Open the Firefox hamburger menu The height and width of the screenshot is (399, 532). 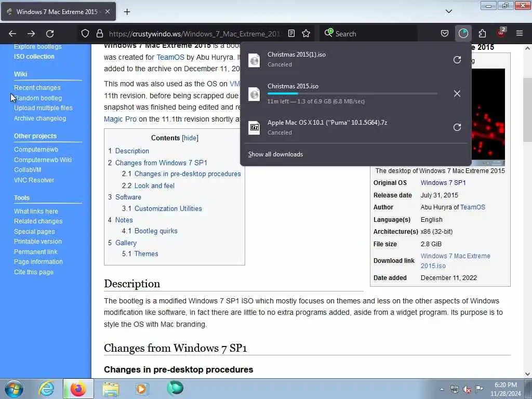point(520,33)
